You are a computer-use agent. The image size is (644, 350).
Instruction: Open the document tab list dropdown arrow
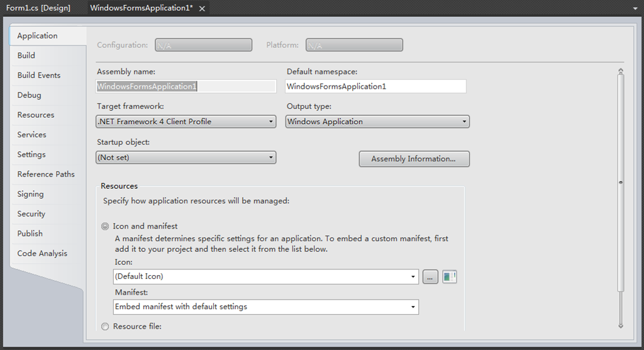pyautogui.click(x=635, y=8)
